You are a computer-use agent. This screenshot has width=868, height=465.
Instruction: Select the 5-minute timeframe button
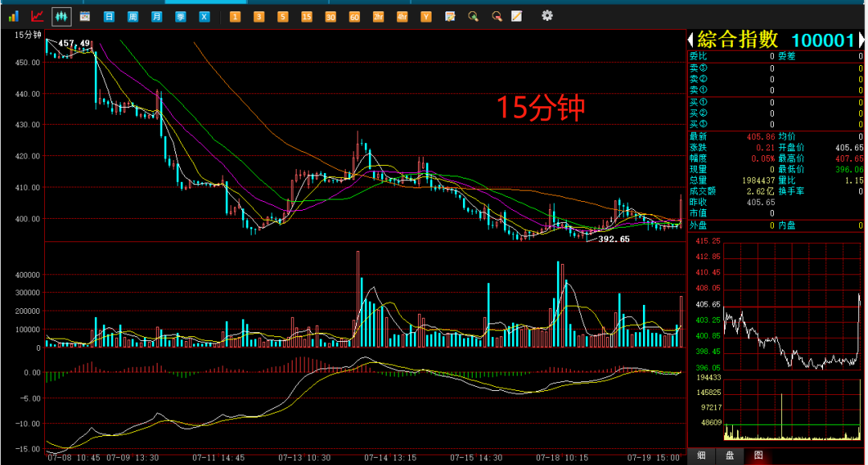(283, 17)
